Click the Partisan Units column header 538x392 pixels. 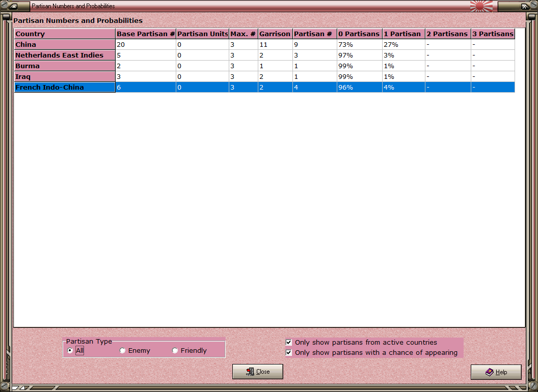click(202, 34)
